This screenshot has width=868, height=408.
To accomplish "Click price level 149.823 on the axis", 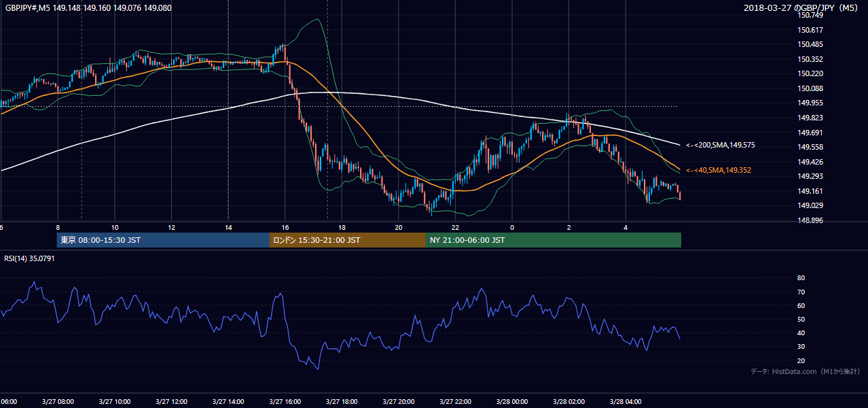I will (x=812, y=118).
